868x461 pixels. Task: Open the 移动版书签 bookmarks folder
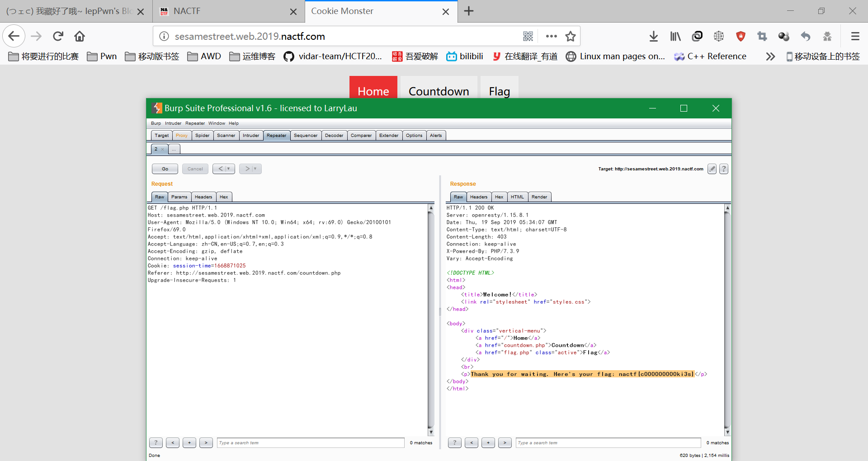(x=152, y=56)
